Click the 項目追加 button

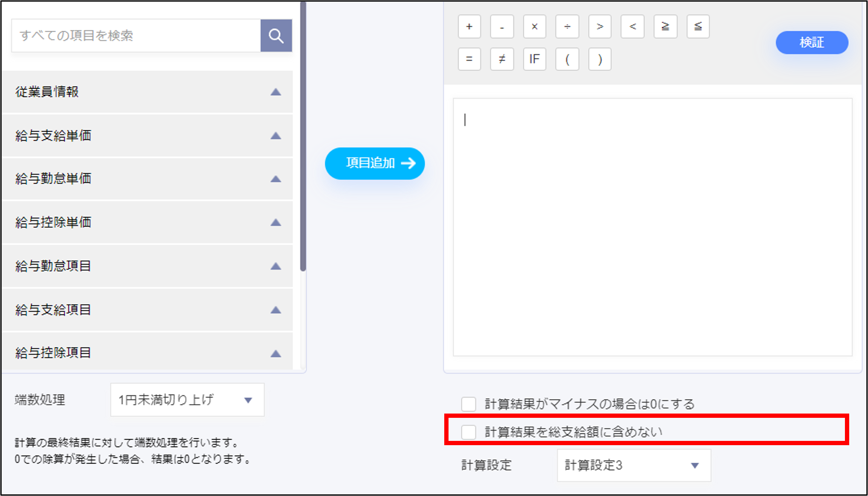[375, 163]
